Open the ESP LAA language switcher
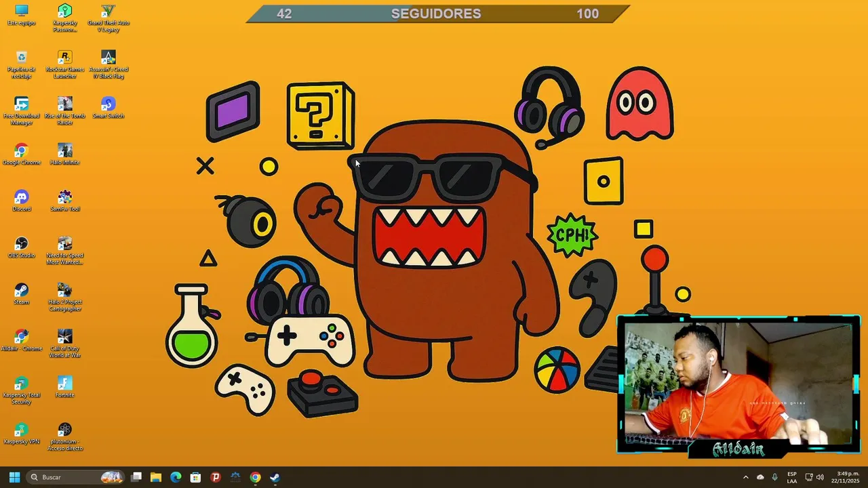This screenshot has height=488, width=868. [x=792, y=477]
